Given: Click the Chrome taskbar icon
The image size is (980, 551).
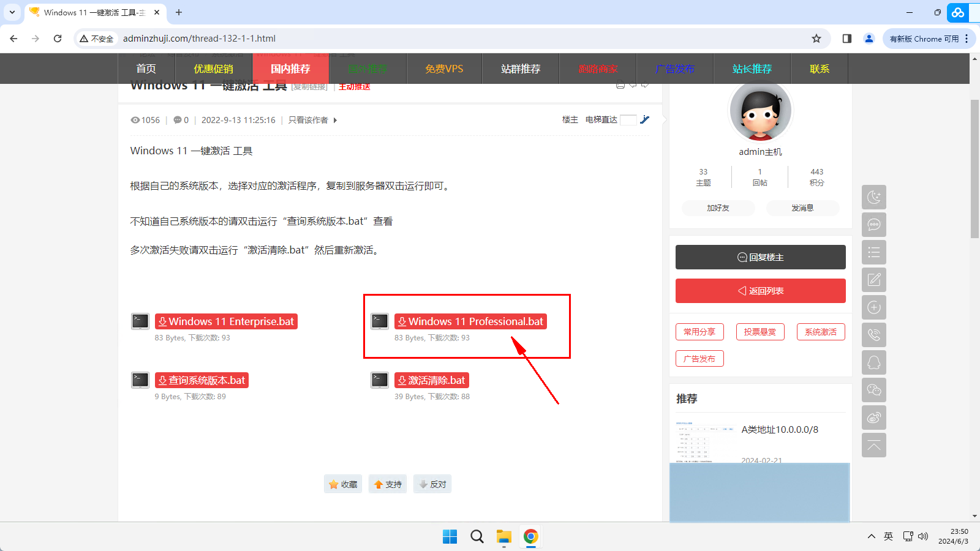Looking at the screenshot, I should pyautogui.click(x=530, y=537).
